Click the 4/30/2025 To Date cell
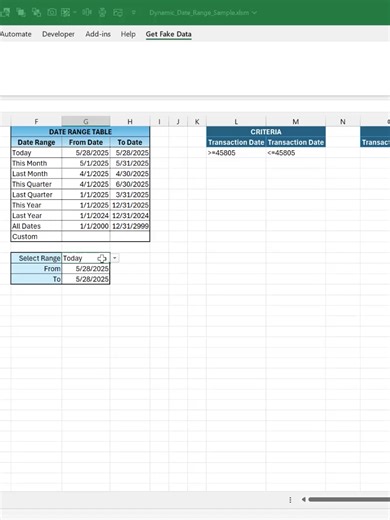 (x=130, y=174)
